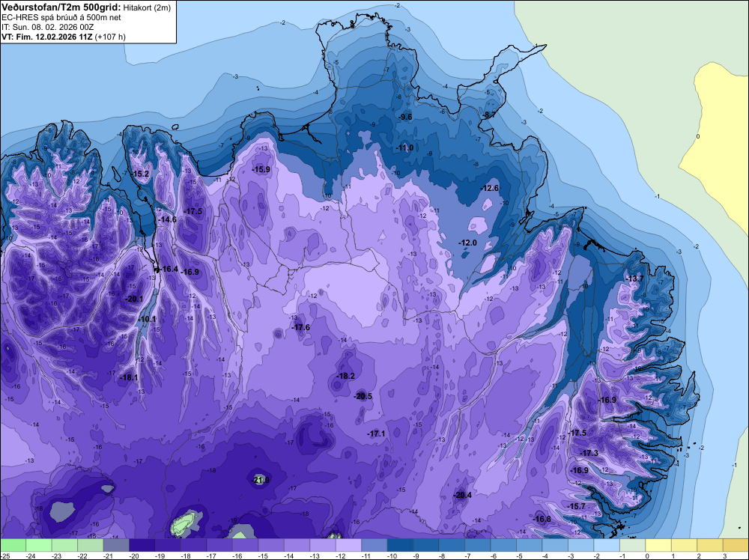Select the -18.2 temperature label
This screenshot has width=749, height=560.
(345, 376)
